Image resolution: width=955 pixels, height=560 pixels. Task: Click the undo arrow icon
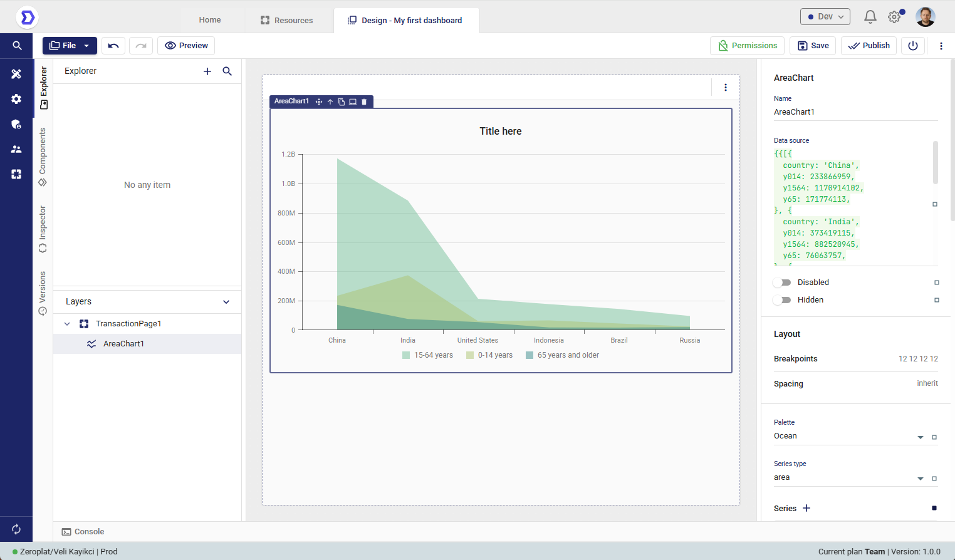pos(113,46)
